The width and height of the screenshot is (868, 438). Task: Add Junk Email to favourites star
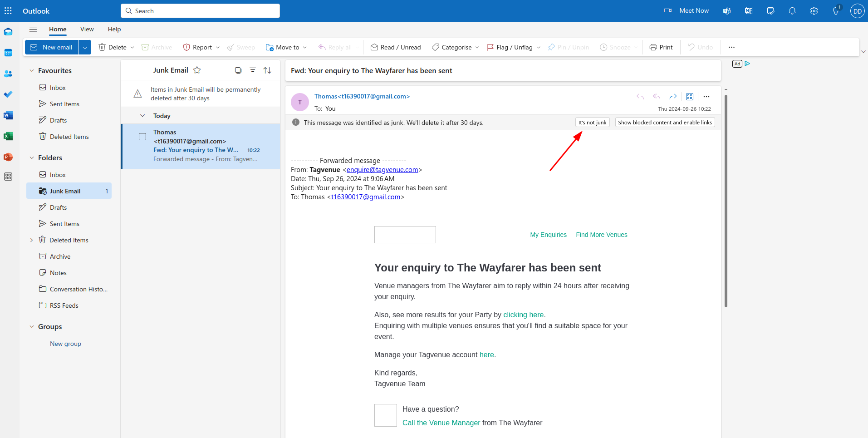click(x=197, y=70)
